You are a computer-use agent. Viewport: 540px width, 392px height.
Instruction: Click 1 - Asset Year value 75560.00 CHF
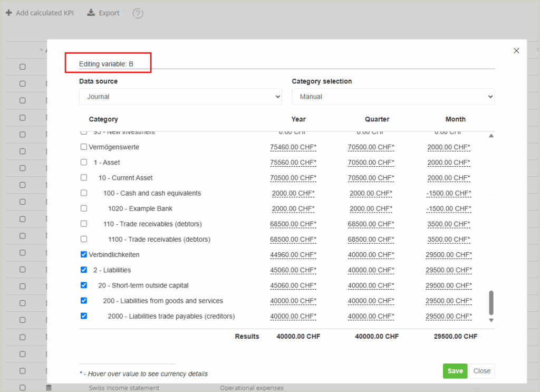pos(293,162)
